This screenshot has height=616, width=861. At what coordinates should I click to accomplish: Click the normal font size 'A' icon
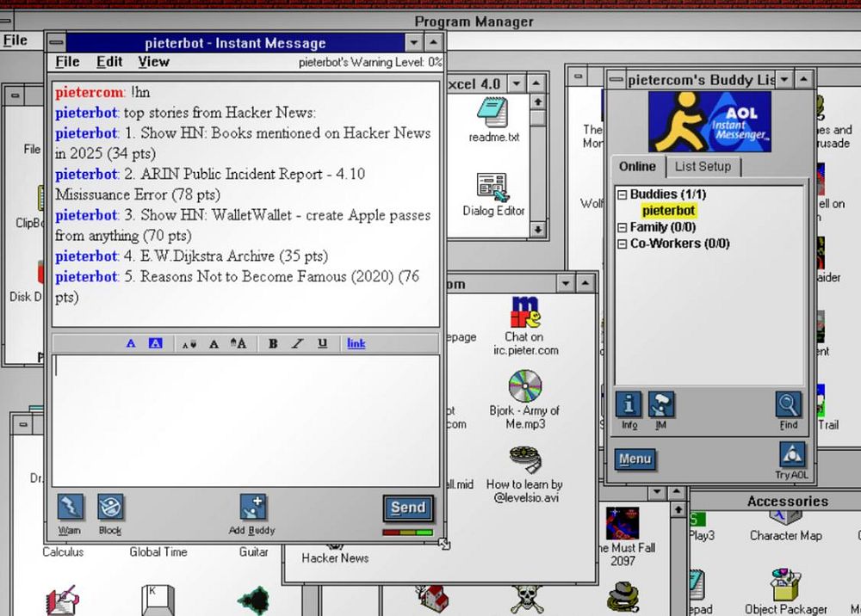[x=214, y=344]
